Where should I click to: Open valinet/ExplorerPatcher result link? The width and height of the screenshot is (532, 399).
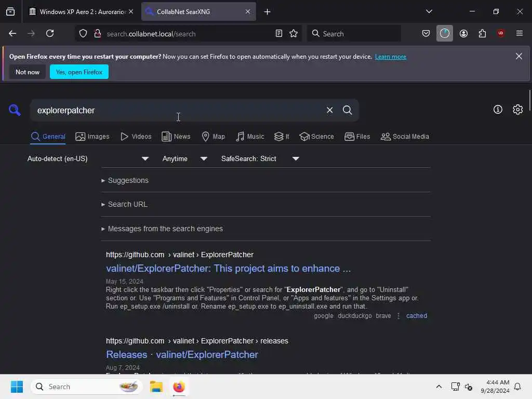[x=229, y=269]
